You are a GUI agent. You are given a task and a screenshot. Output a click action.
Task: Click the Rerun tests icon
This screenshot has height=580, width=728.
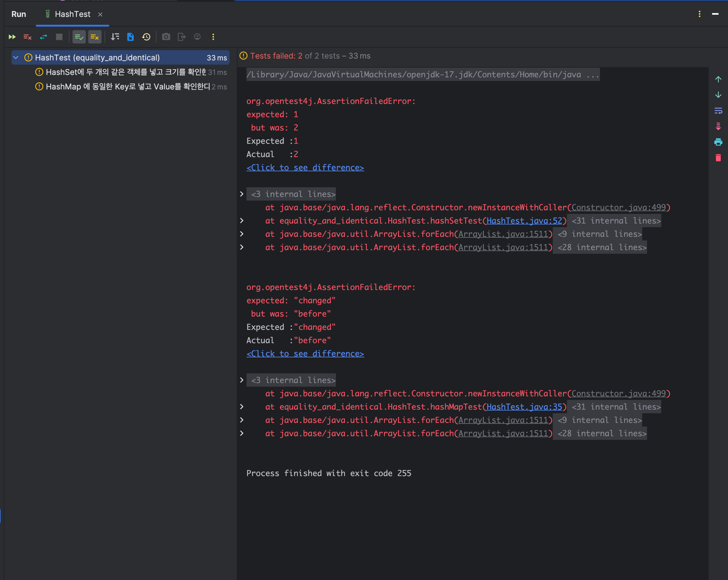pyautogui.click(x=12, y=37)
